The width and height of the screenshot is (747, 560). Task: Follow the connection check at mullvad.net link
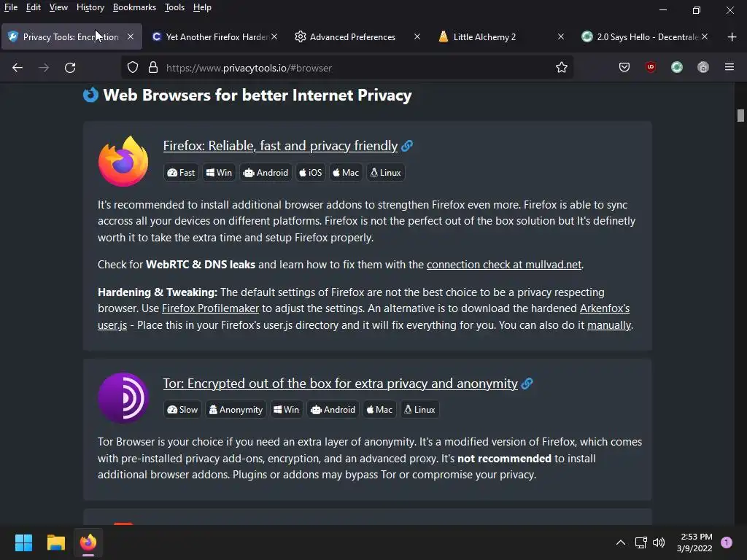504,265
